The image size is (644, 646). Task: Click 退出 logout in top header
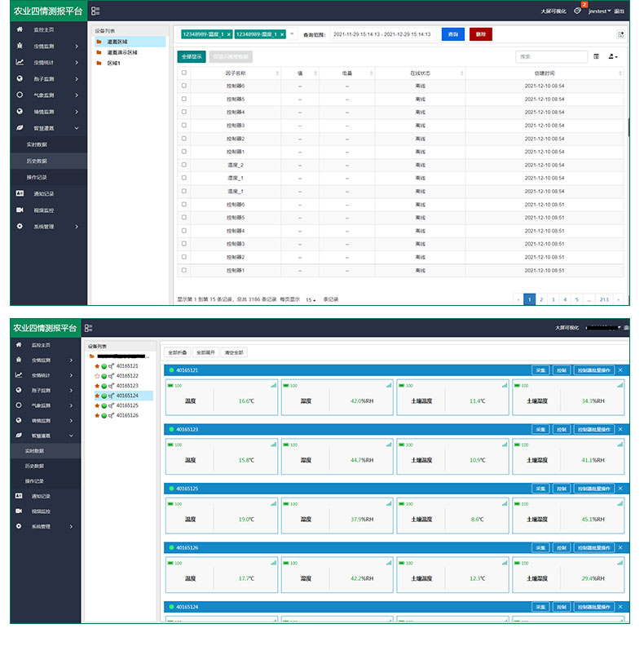620,11
